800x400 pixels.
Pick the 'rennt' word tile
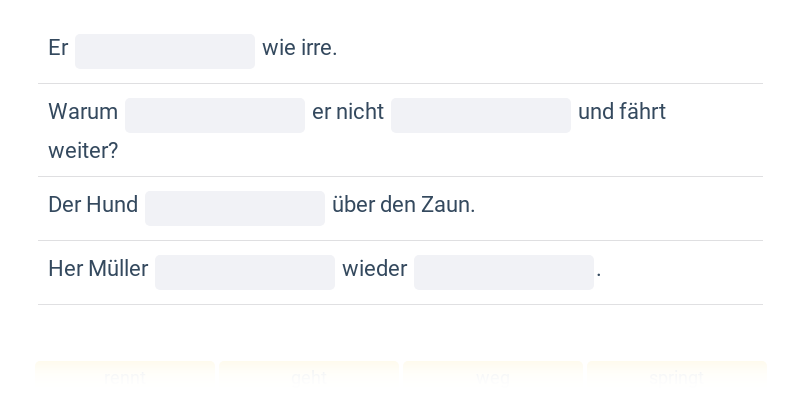[x=125, y=378]
